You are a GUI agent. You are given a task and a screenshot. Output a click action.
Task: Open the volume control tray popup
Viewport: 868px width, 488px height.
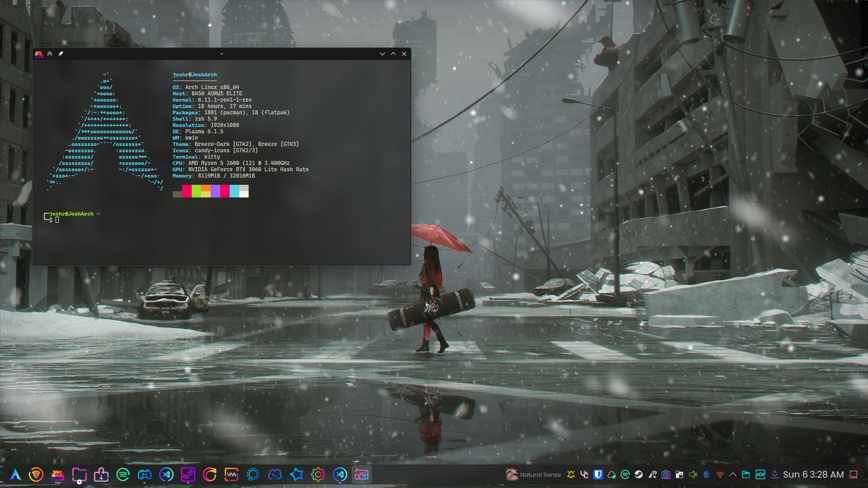(693, 475)
